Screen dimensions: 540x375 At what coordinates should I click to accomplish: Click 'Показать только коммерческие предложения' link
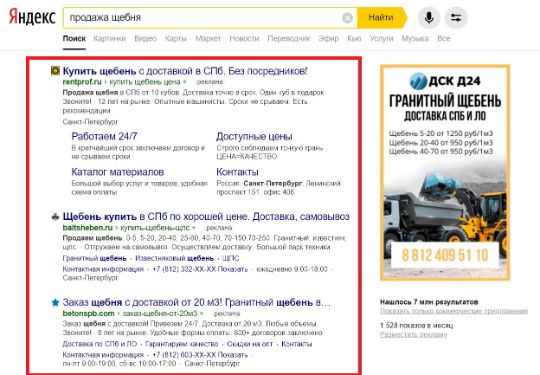(454, 311)
